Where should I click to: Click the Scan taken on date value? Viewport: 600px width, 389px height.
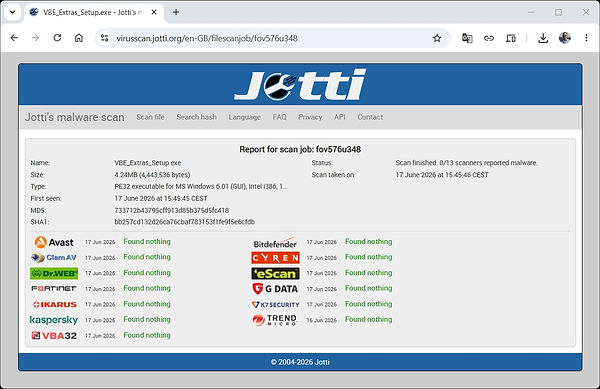[442, 175]
